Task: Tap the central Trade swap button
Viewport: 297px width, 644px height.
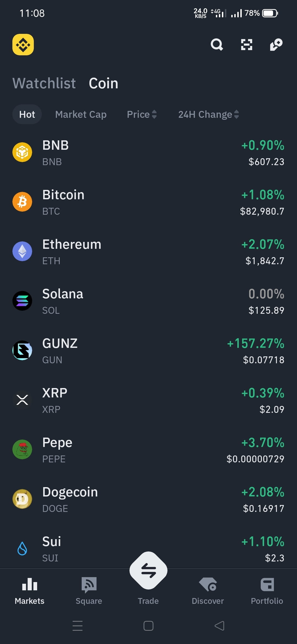Action: coord(148,570)
